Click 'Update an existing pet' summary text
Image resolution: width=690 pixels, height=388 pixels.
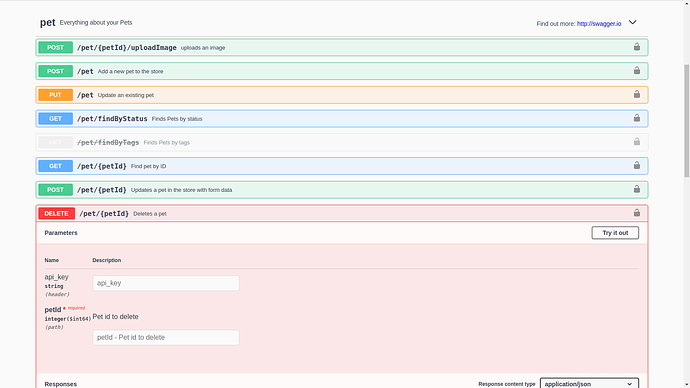tap(126, 95)
